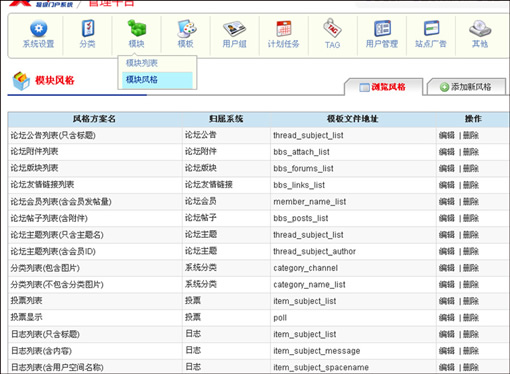Open 系统设置 gear icon
510x374 pixels.
(38, 29)
